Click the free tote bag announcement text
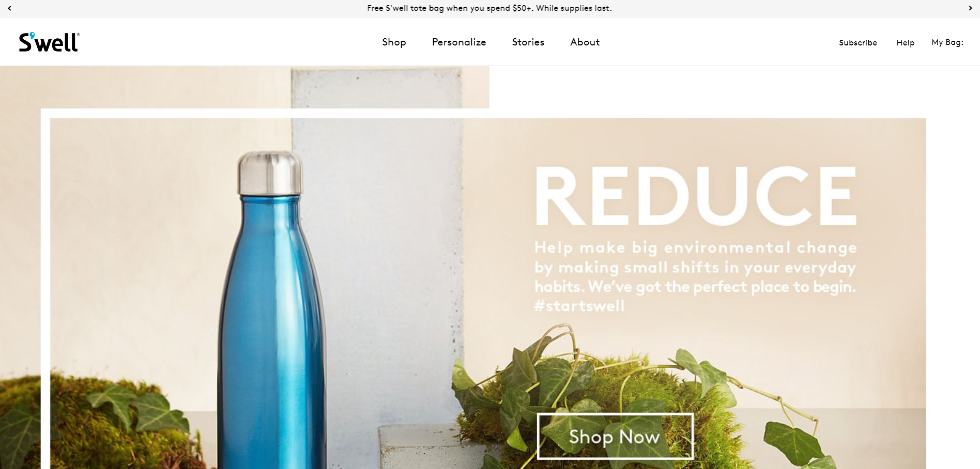 (489, 8)
